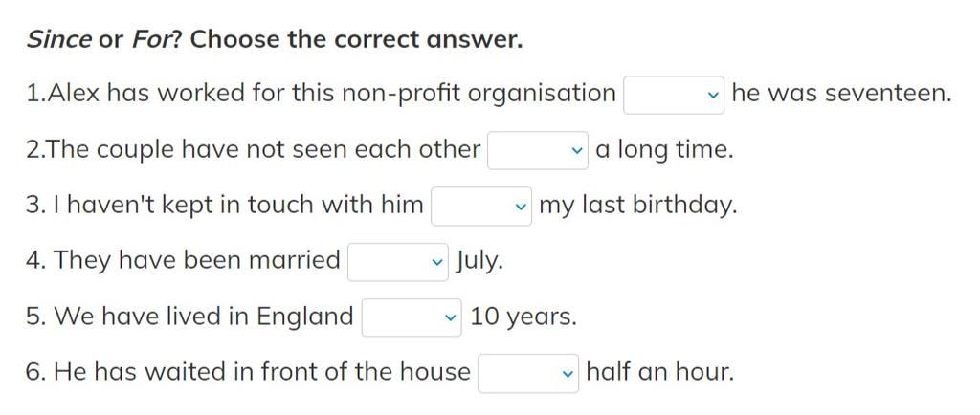The width and height of the screenshot is (980, 415).
Task: Click the text "he was seventeen."
Action: pos(841,94)
